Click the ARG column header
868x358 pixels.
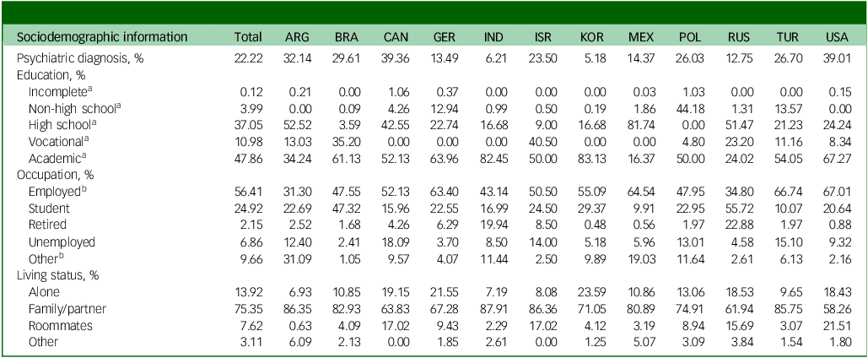click(297, 37)
